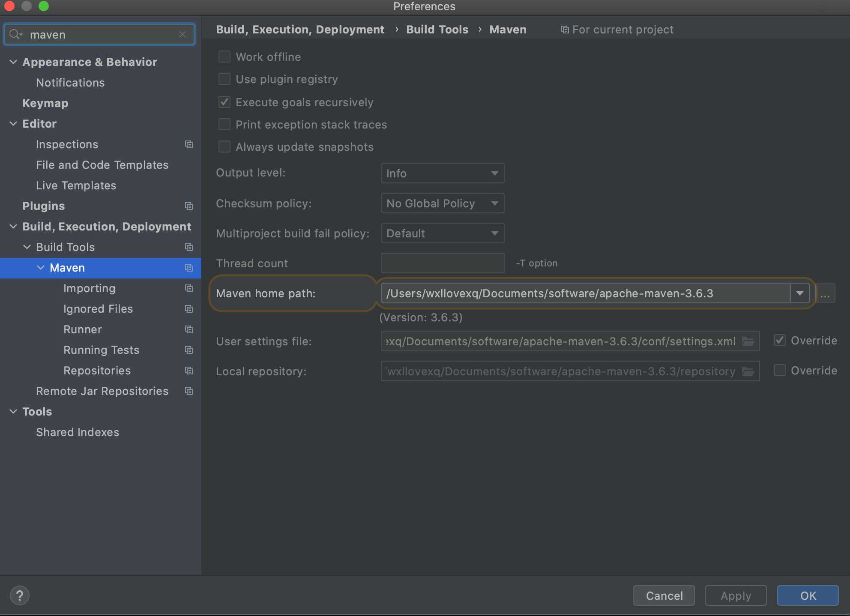The height and width of the screenshot is (616, 850).
Task: Click the ellipsis browse button for Maven home
Action: click(825, 294)
